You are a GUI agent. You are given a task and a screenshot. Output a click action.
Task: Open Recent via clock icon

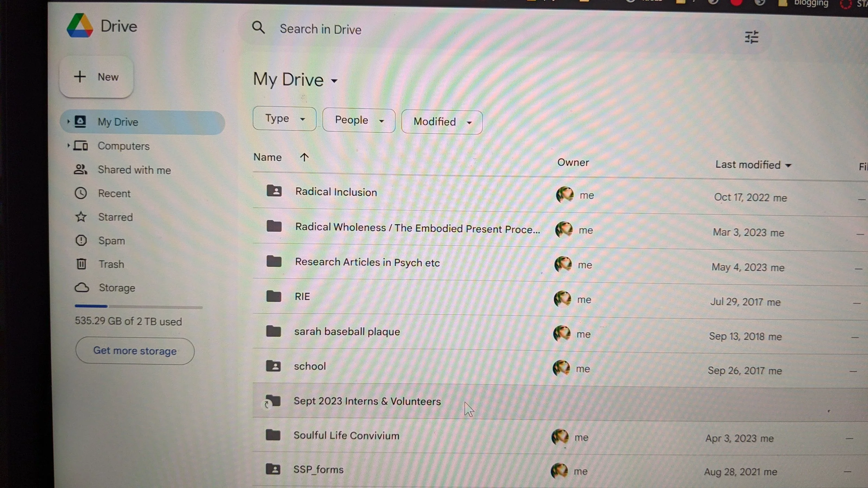coord(81,193)
